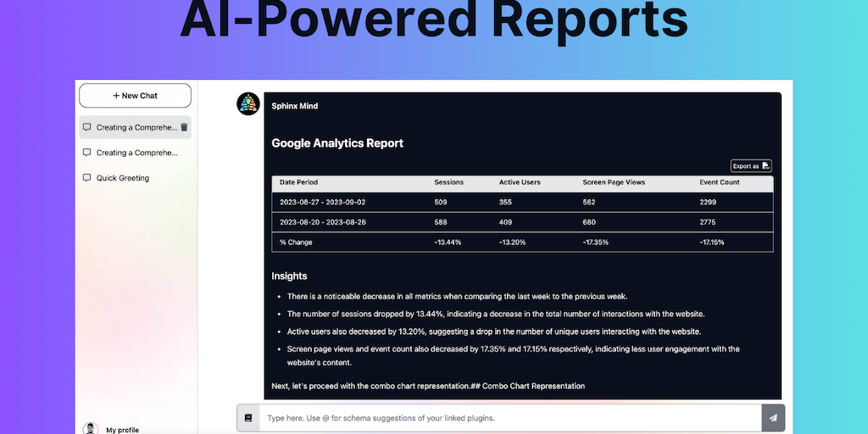The image size is (868, 434).
Task: Focus the Type here message input field
Action: coord(509,418)
